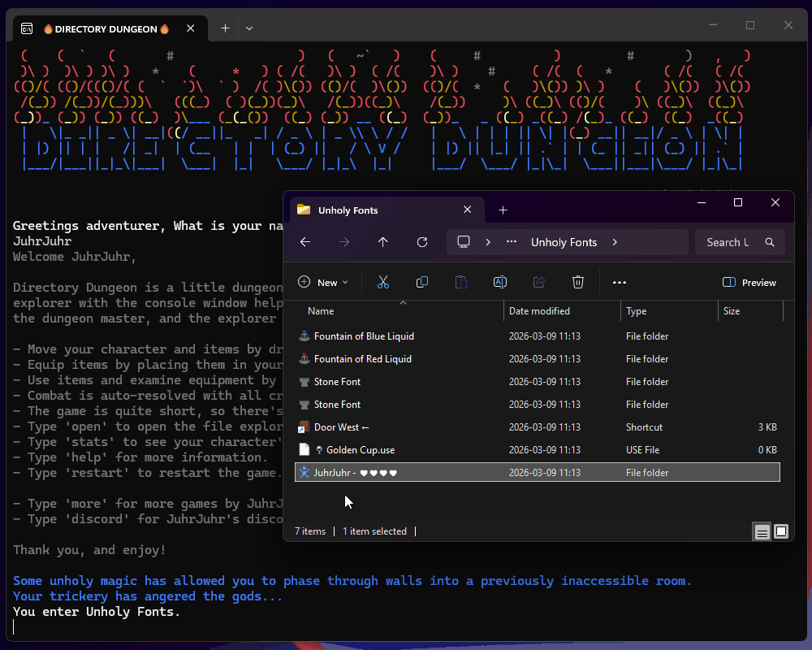The image size is (812, 650).
Task: Add a new terminal tab
Action: 225,28
